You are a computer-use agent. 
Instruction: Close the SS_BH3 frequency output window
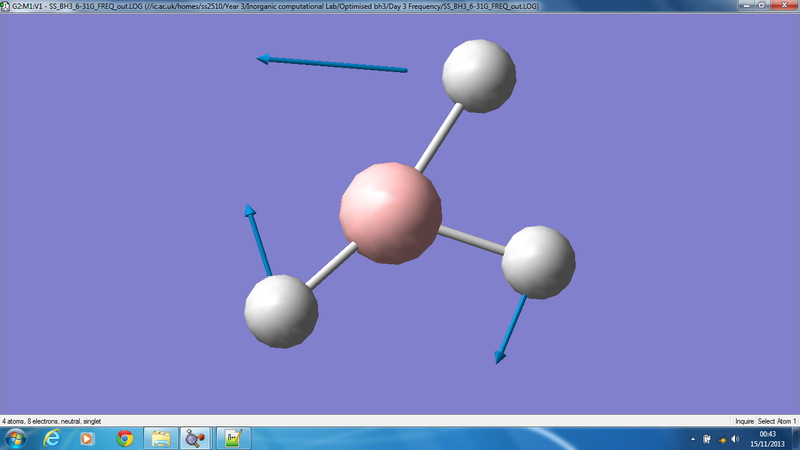coord(785,5)
